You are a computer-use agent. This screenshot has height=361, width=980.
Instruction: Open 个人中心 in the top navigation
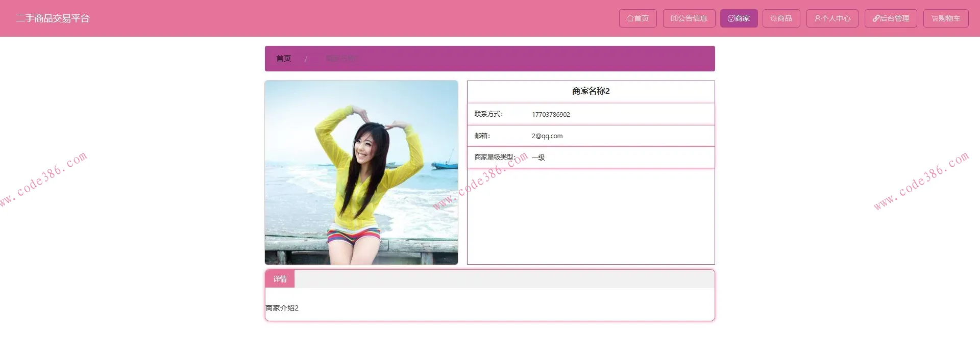pos(832,18)
